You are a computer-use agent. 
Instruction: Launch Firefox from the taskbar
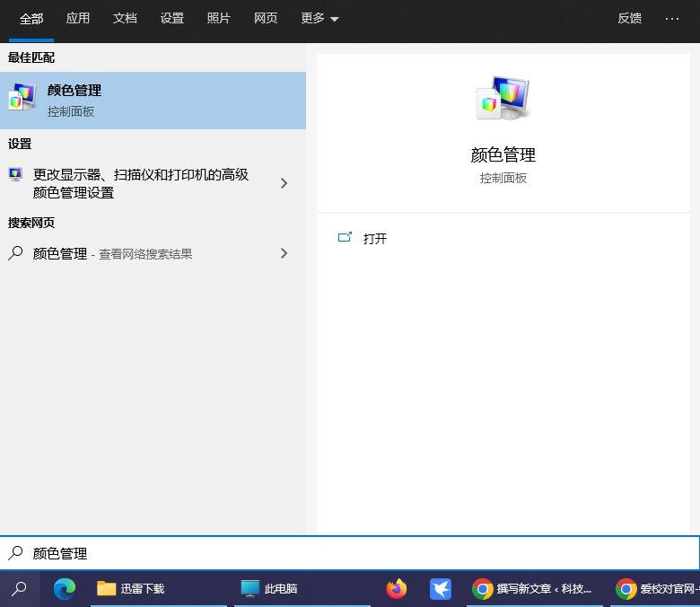coord(397,589)
